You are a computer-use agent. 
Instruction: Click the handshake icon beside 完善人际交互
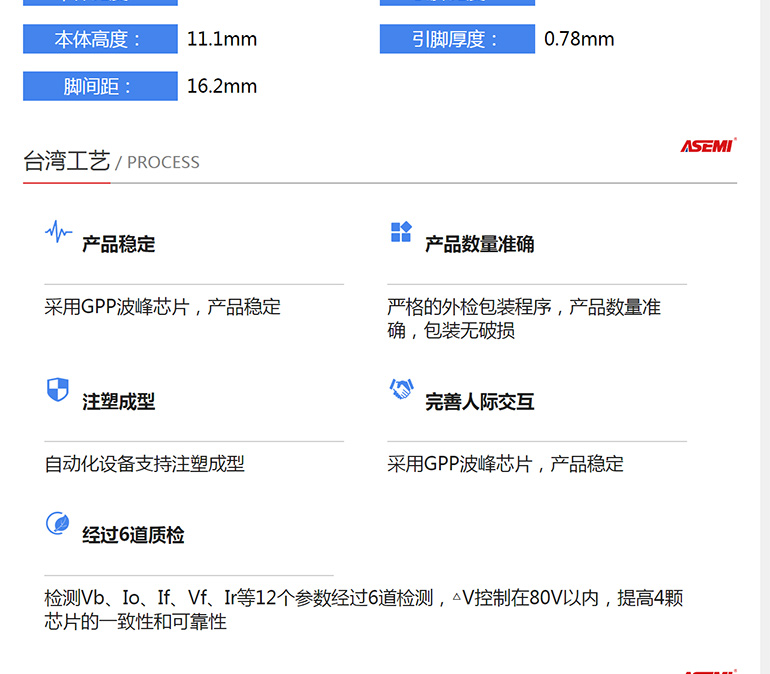tap(401, 390)
